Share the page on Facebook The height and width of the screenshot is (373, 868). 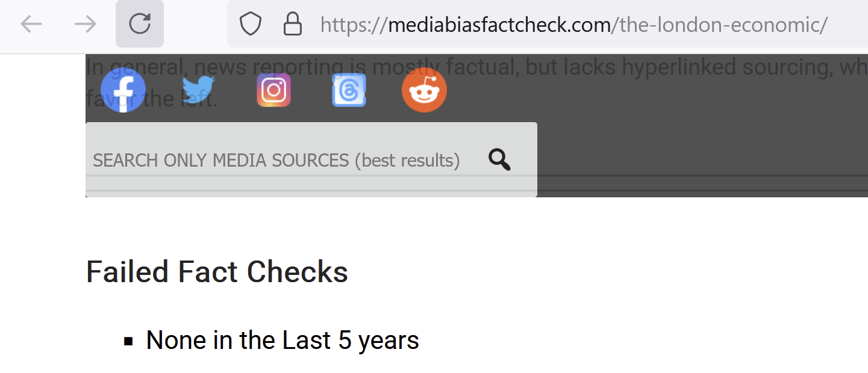coord(123,90)
